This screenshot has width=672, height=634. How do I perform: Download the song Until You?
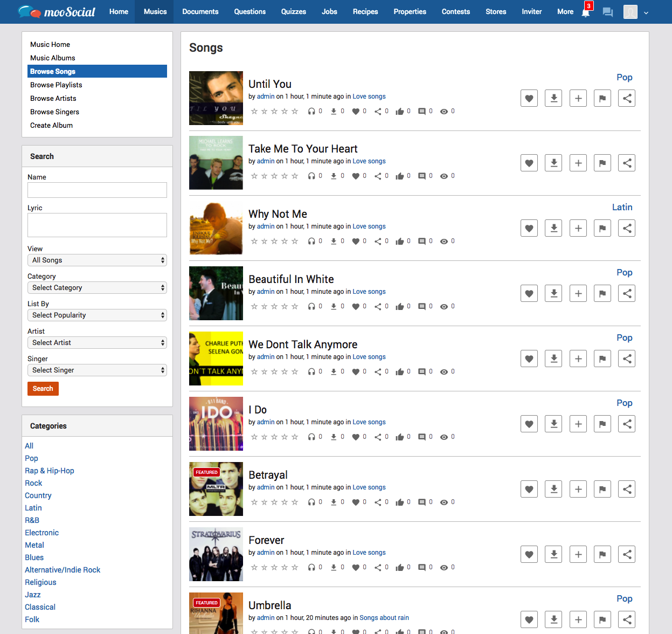point(553,98)
